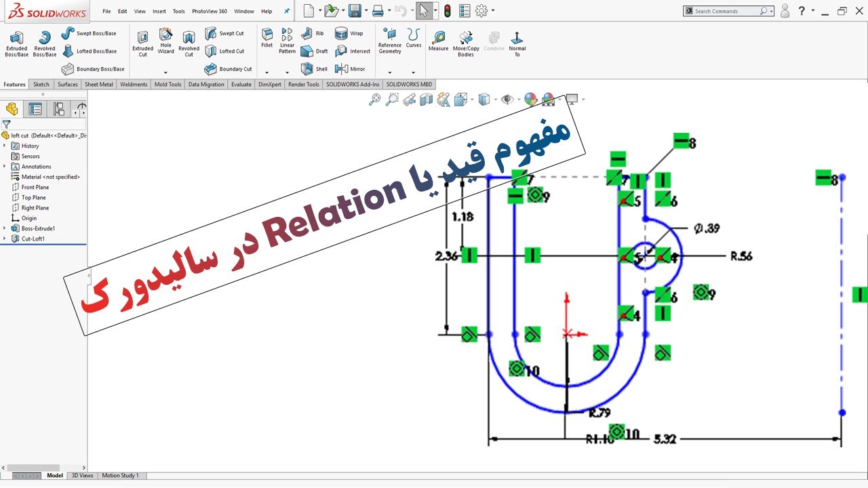The image size is (868, 488).
Task: Select the Boundary Cut tool
Action: pos(229,68)
